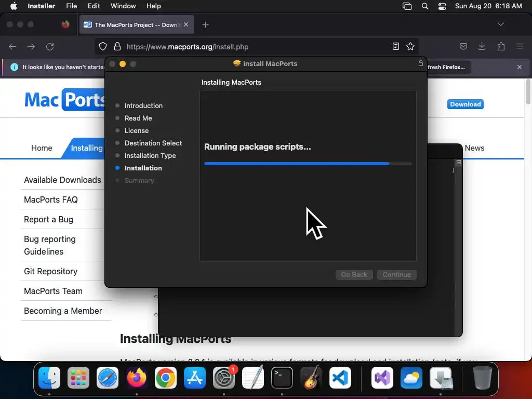The height and width of the screenshot is (399, 532).
Task: Open the Available Downloads sidebar link
Action: pyautogui.click(x=62, y=180)
